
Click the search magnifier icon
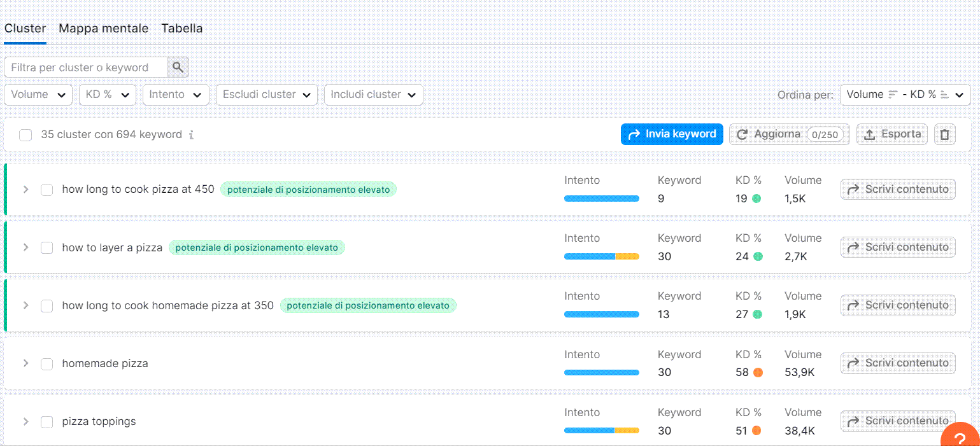tap(177, 67)
